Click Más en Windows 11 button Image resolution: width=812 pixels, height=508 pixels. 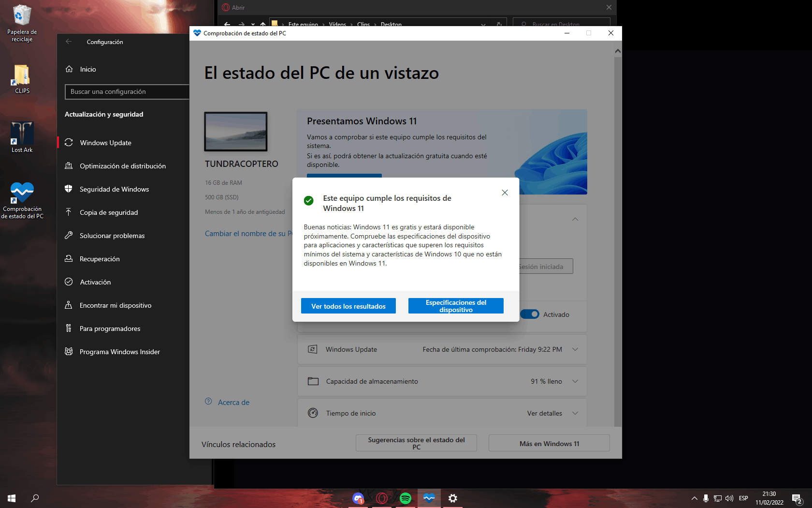[x=549, y=443]
